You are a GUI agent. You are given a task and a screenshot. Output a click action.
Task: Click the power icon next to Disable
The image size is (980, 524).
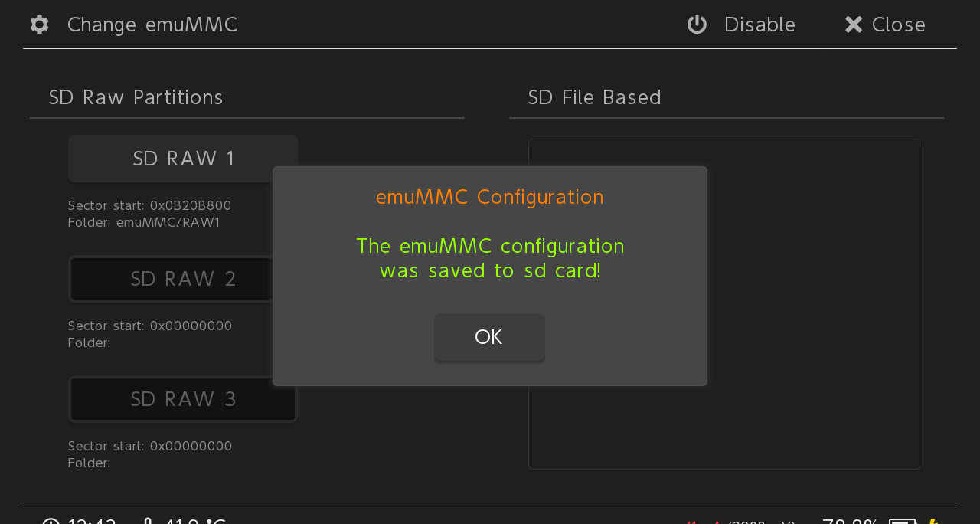pyautogui.click(x=697, y=25)
